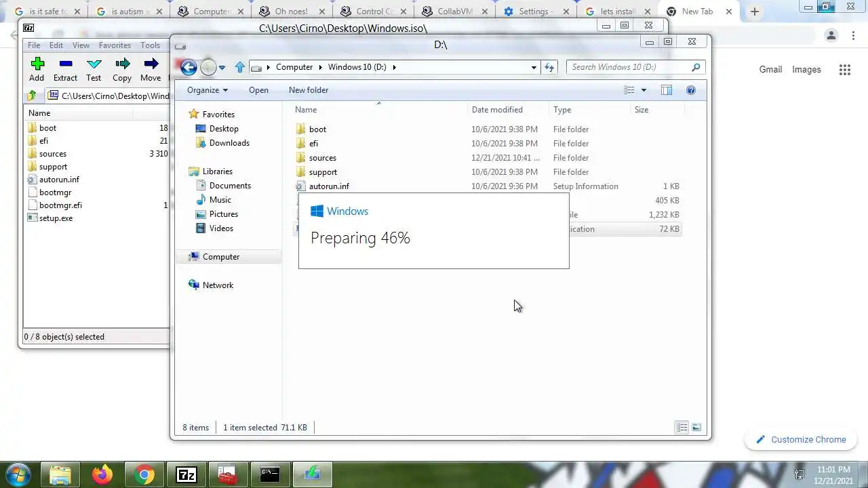Image resolution: width=868 pixels, height=488 pixels.
Task: Click the Add button in 7-Zip toolbar
Action: [37, 68]
